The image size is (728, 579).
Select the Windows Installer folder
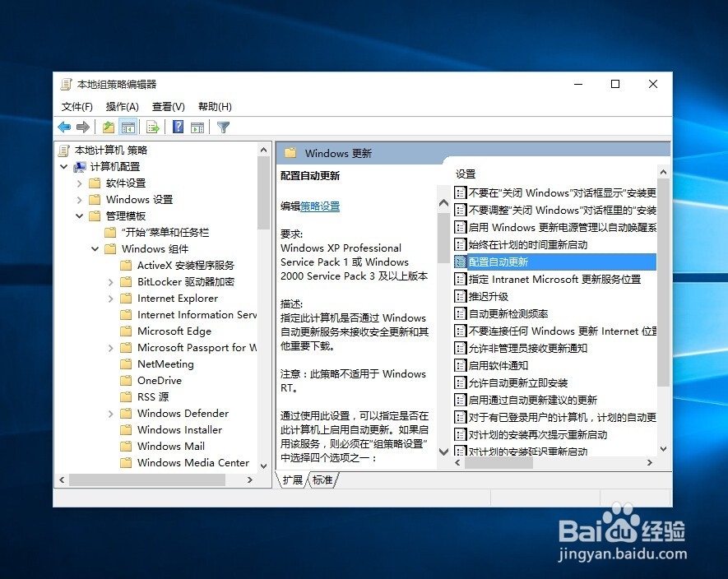(x=179, y=430)
